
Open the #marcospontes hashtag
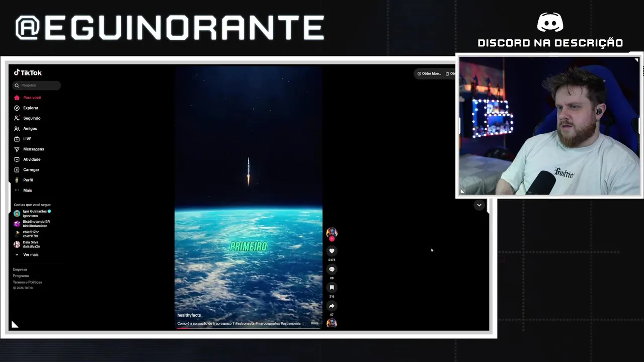(x=267, y=324)
